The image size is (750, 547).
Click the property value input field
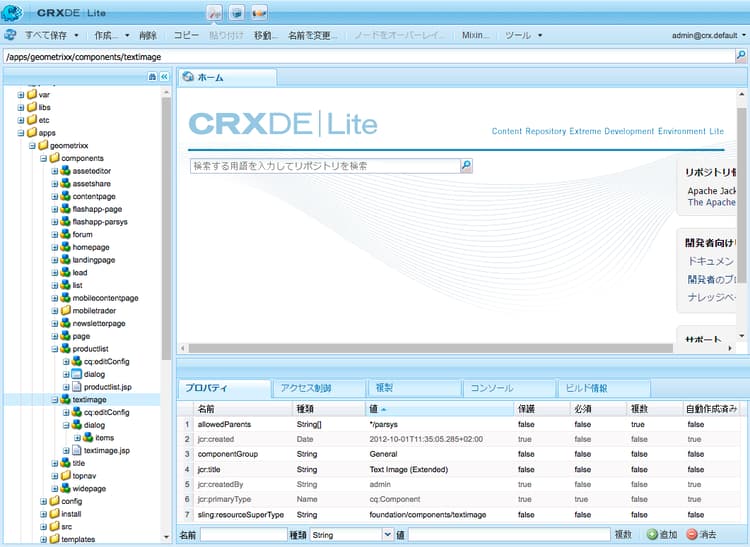509,535
